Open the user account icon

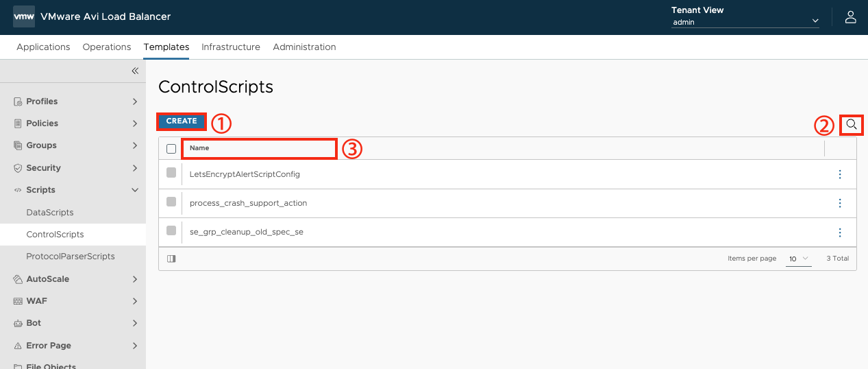[x=850, y=17]
